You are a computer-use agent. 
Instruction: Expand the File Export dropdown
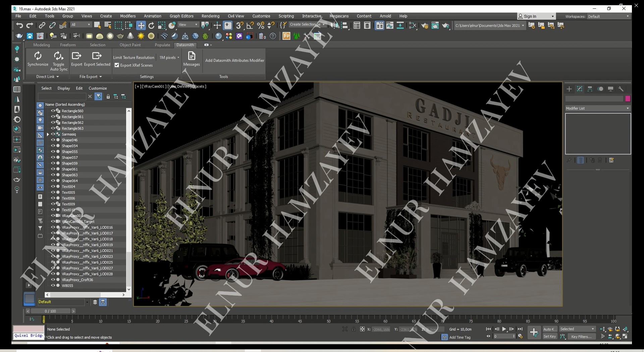point(90,77)
